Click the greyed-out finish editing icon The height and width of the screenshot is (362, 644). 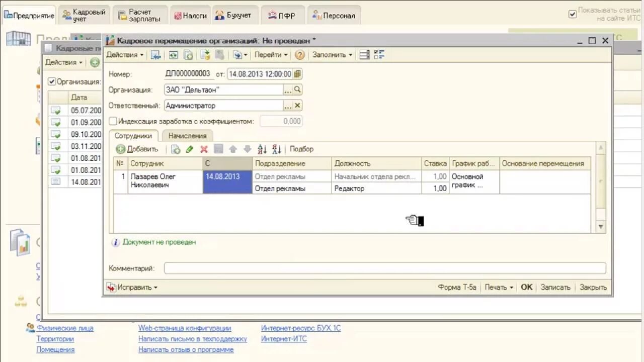[218, 149]
